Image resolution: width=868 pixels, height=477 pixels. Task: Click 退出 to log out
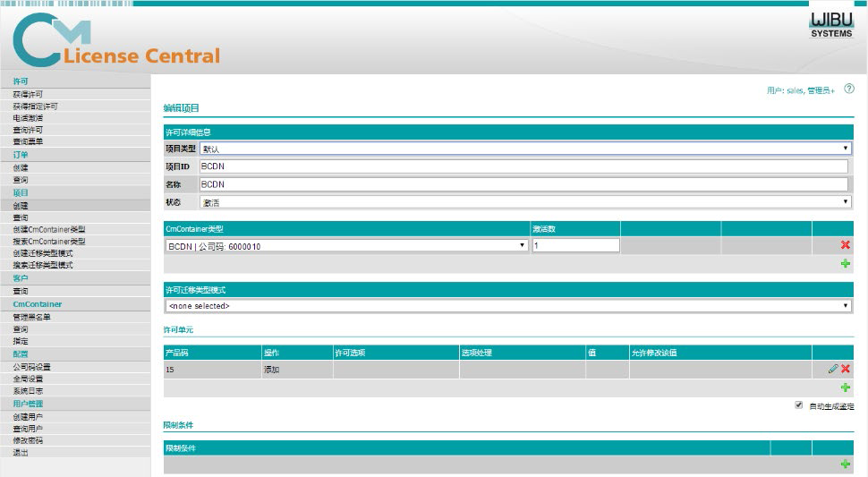coord(21,453)
